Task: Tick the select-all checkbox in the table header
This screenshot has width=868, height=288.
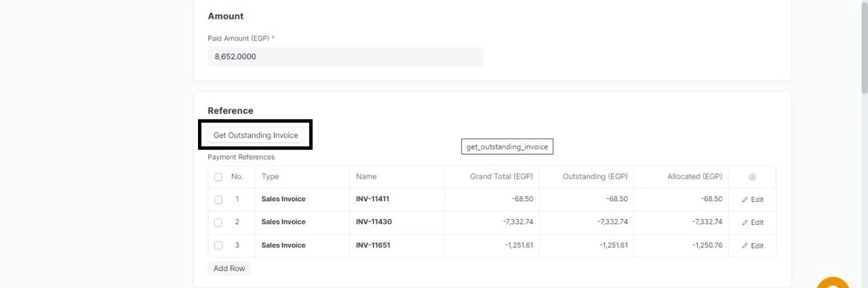Action: (218, 177)
